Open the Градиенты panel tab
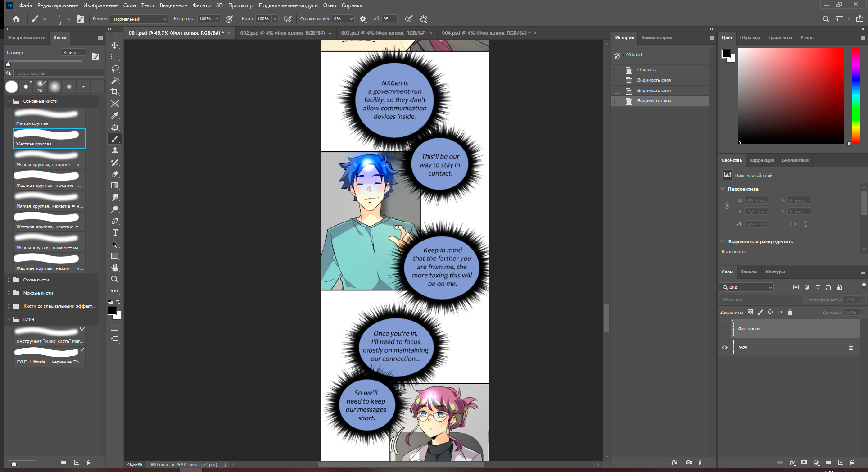Screen dimensions: 868x472 tap(780, 37)
